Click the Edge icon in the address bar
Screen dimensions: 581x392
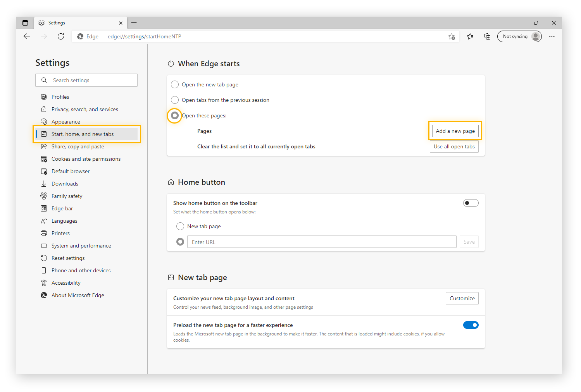tap(80, 36)
